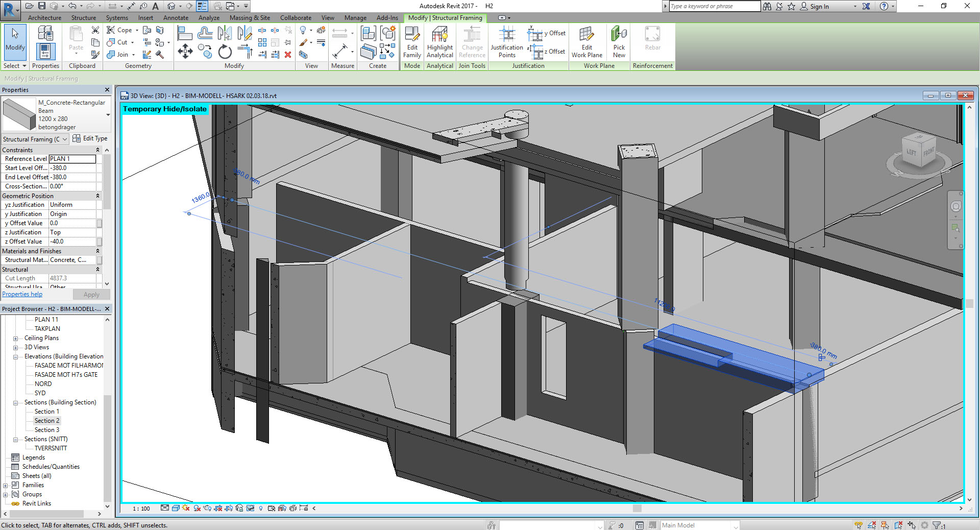The image size is (980, 530).
Task: Click the red Delete icon in Modify panel
Action: click(x=288, y=55)
